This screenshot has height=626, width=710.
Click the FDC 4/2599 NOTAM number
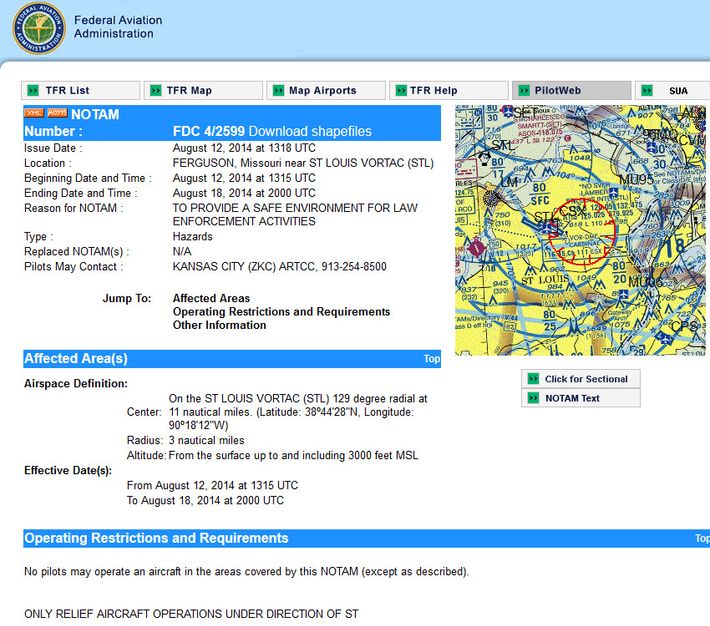(208, 131)
